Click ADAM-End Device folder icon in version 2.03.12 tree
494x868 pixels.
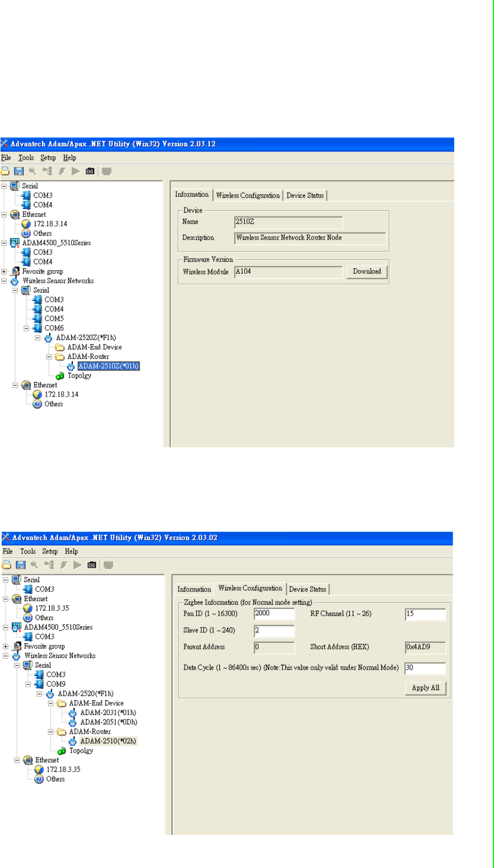click(60, 347)
